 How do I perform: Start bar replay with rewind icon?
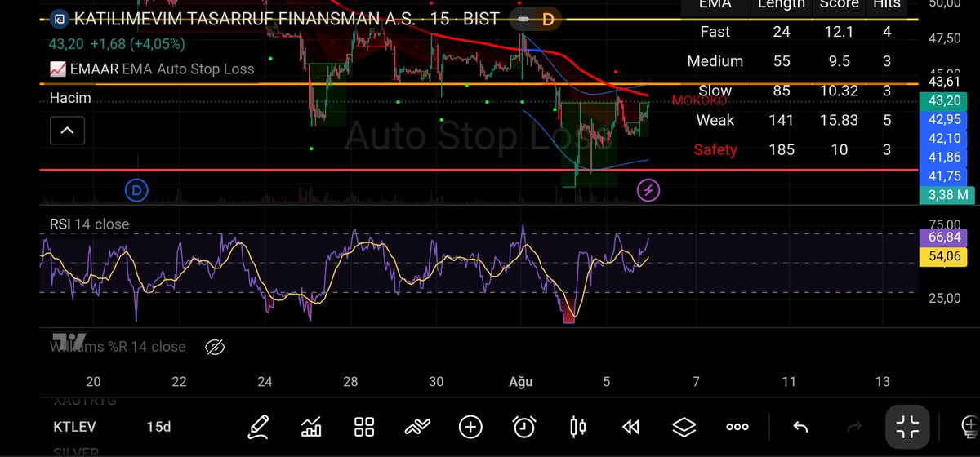[630, 427]
